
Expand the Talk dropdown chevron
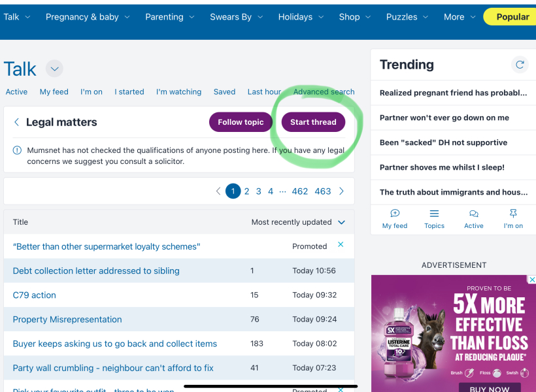[x=54, y=69]
